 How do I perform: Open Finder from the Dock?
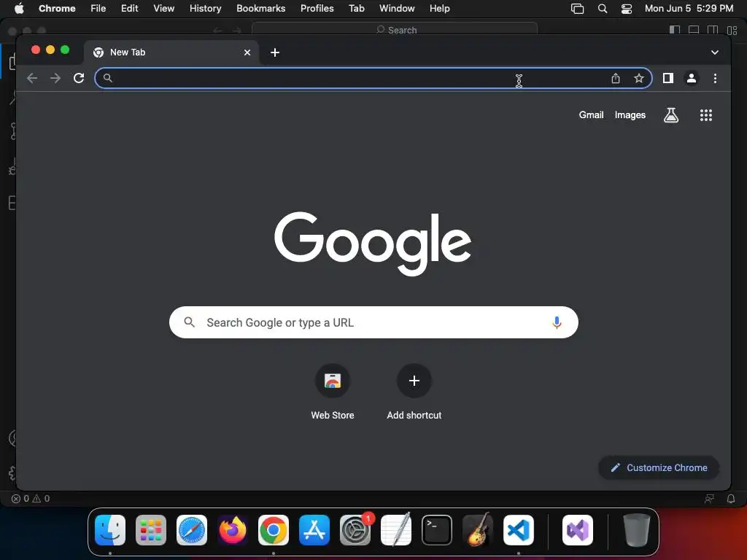coord(110,530)
